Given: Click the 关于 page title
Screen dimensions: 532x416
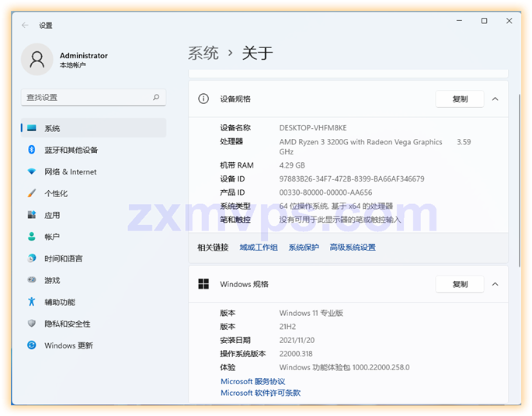Looking at the screenshot, I should 257,54.
